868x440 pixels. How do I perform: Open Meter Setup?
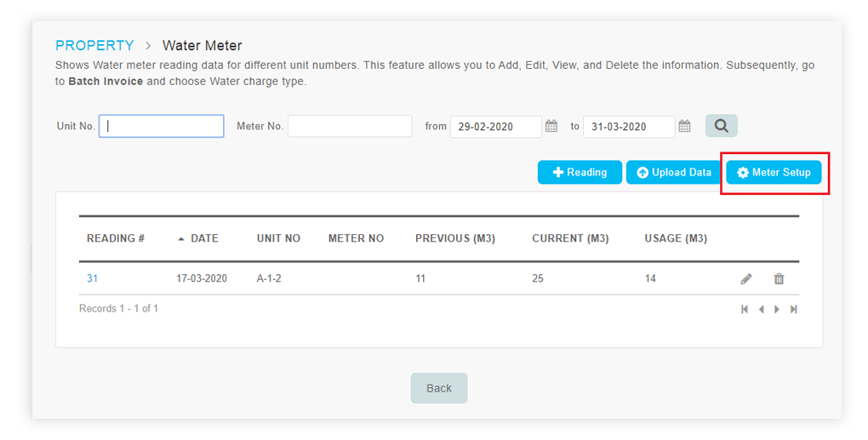(774, 172)
